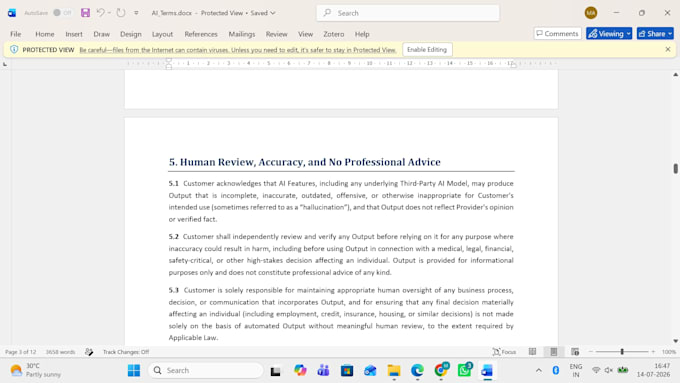This screenshot has width=680, height=383.
Task: Undo the last action
Action: (101, 13)
